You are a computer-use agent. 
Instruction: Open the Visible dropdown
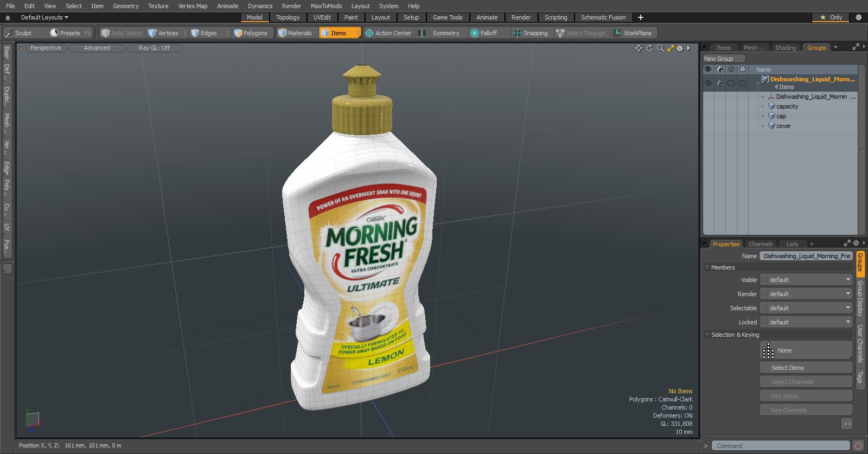pyautogui.click(x=806, y=280)
